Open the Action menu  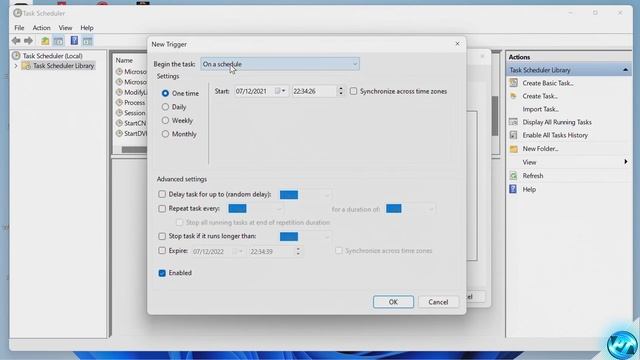pyautogui.click(x=41, y=28)
